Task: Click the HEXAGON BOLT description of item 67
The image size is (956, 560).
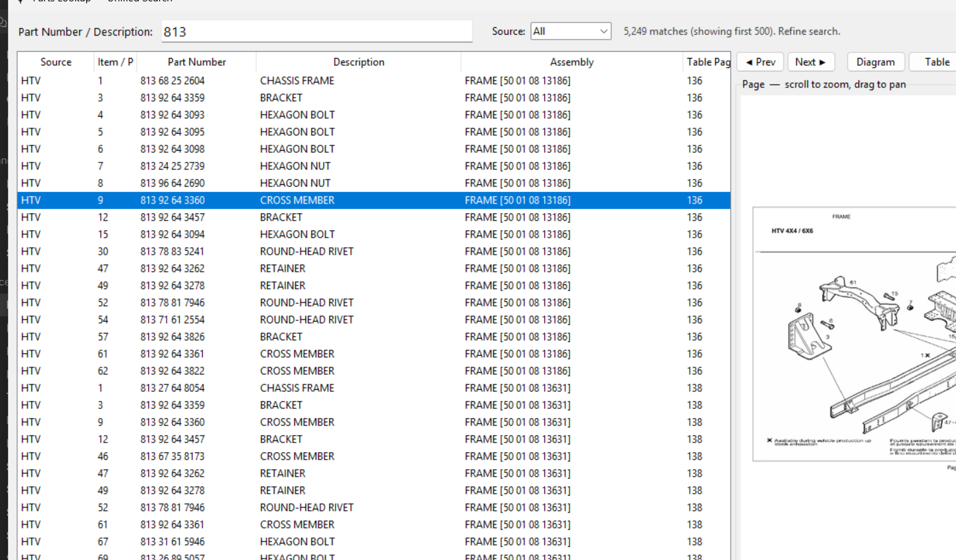Action: pyautogui.click(x=298, y=542)
